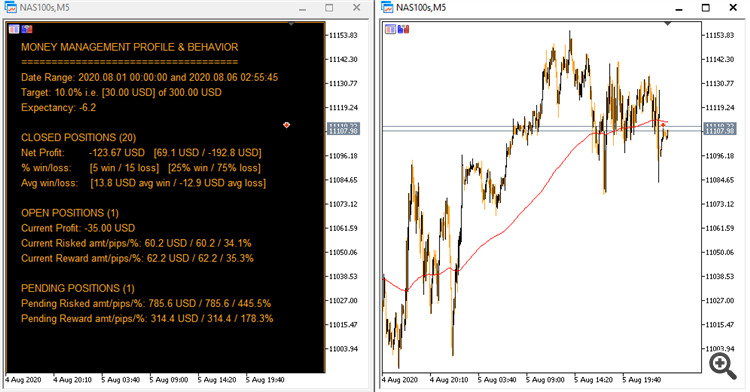The height and width of the screenshot is (392, 750).
Task: Click the 'Date Range: 2020.08.01' line
Action: pos(149,77)
